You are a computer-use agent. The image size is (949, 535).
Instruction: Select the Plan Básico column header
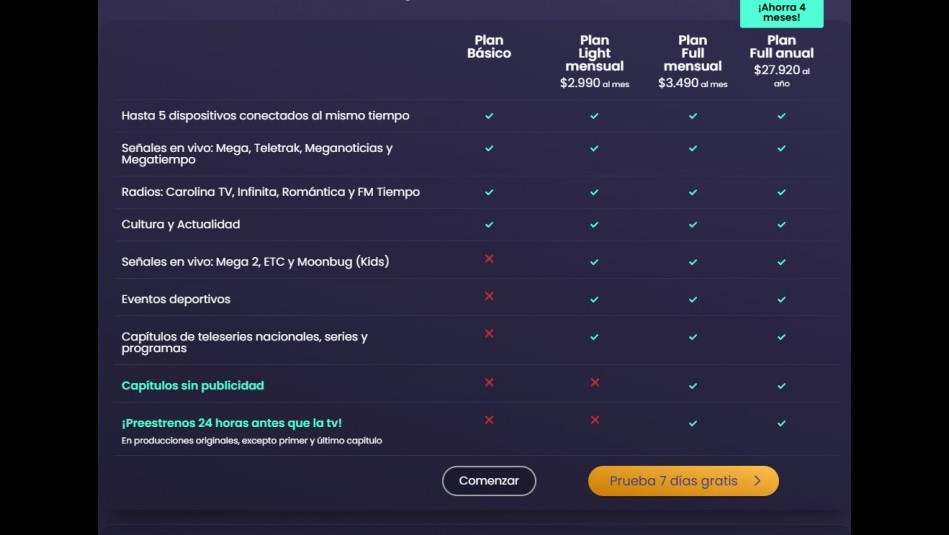point(489,47)
